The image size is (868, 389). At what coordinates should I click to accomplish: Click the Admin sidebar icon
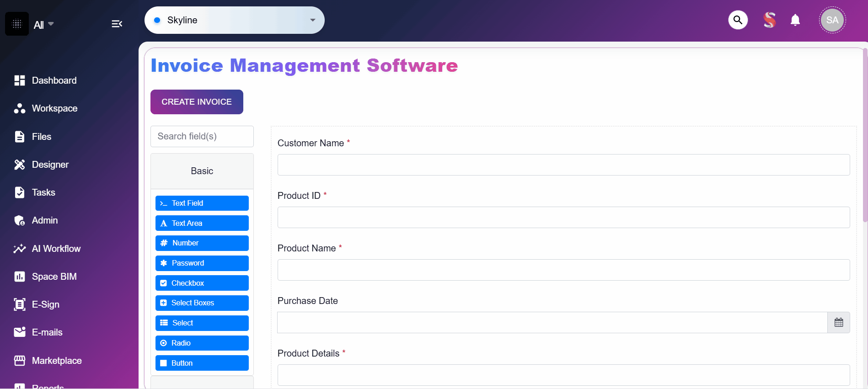click(20, 220)
